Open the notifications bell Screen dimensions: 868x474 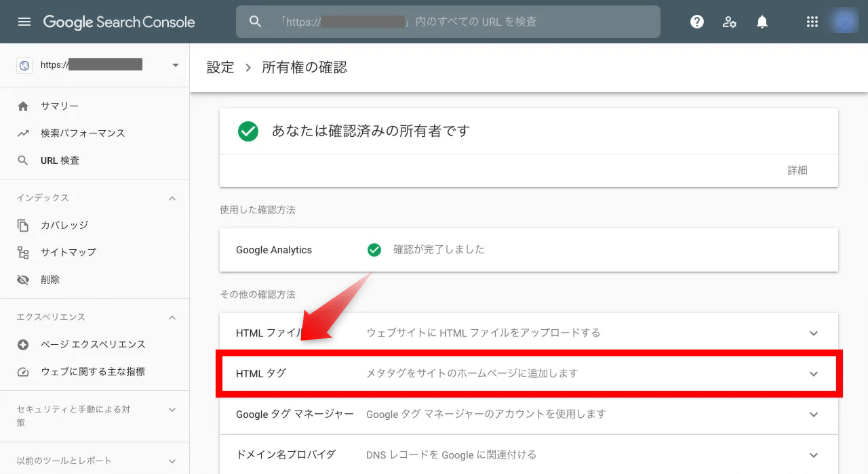(762, 22)
